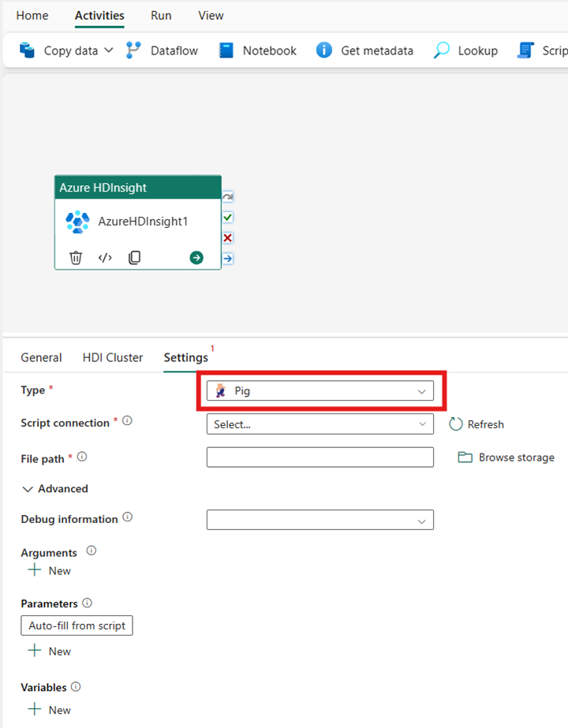Click the Notebook label in toolbar
Viewport: 568px width, 728px height.
pos(269,50)
